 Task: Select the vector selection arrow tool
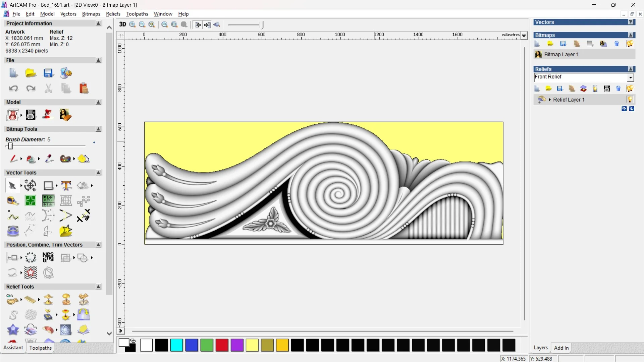12,185
